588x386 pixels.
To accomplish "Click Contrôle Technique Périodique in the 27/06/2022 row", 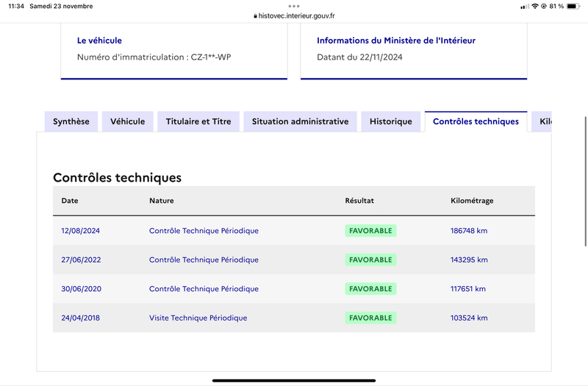I will click(x=204, y=260).
